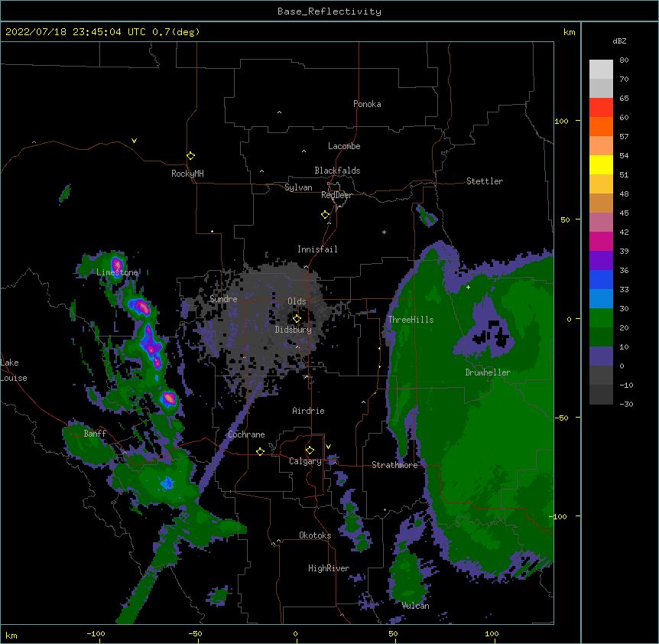Select the yellow V marker northeast of Calgary
Screen dimensions: 659x644
328,447
